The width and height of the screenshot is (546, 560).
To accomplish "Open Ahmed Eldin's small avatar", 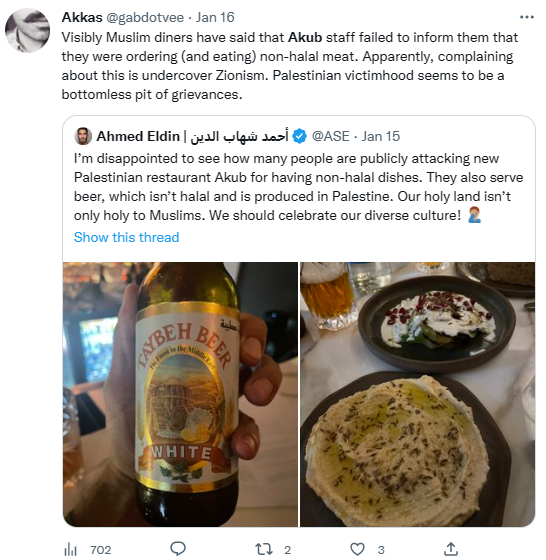I will coord(83,136).
